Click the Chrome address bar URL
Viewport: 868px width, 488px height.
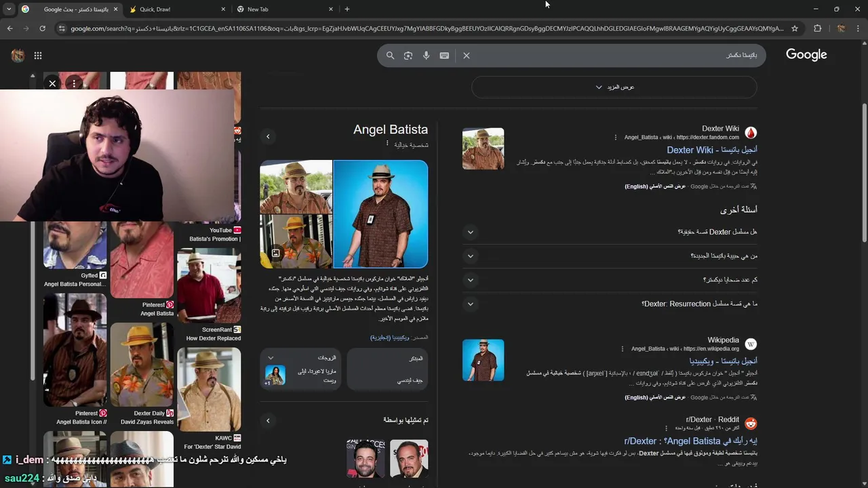[427, 28]
